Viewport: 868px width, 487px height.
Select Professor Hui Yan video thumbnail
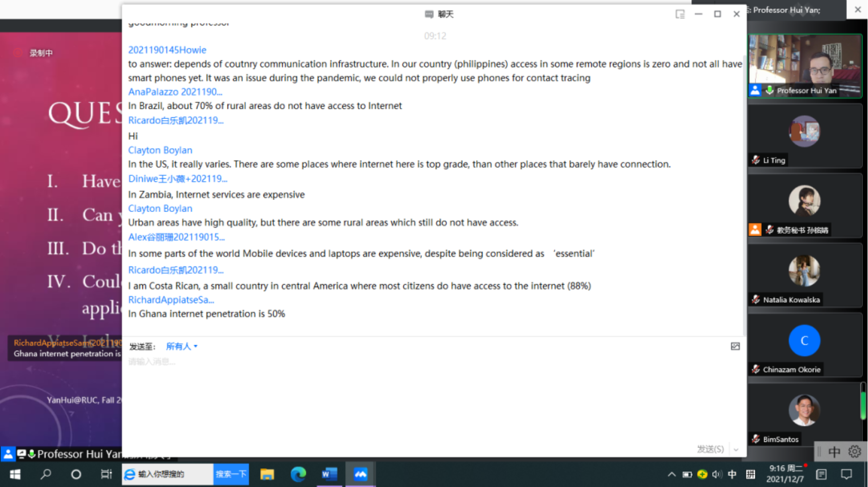[804, 66]
